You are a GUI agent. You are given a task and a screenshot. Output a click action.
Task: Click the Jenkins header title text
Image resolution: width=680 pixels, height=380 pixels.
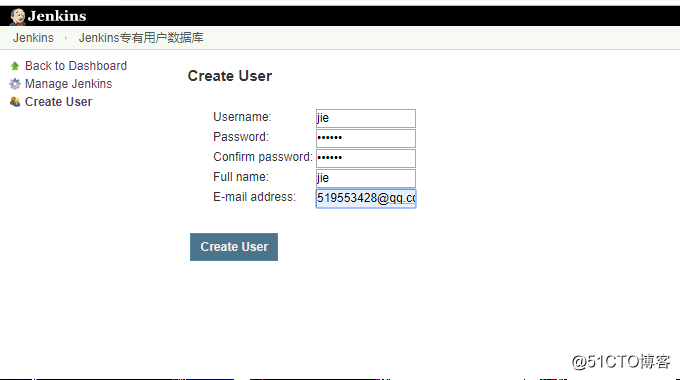57,16
